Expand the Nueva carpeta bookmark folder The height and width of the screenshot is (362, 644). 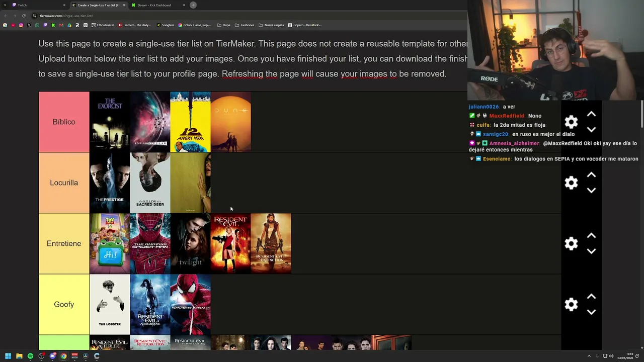point(271,25)
